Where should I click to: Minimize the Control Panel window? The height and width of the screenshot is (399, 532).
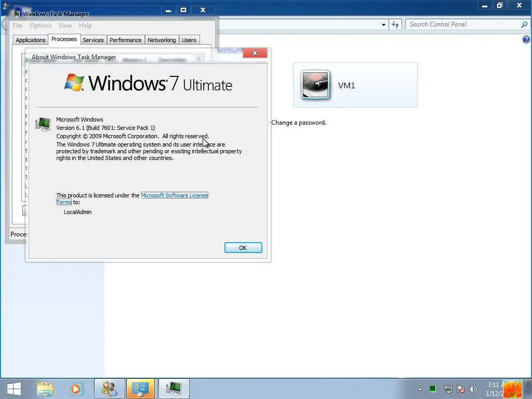[x=485, y=5]
